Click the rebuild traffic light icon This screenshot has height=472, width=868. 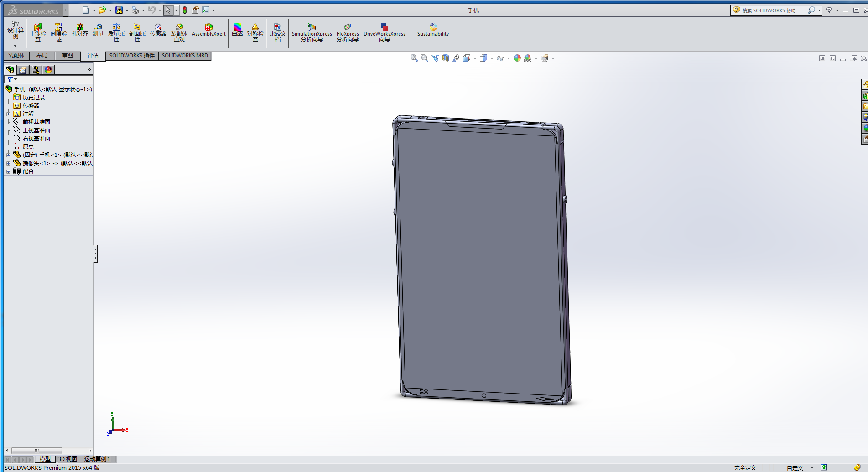pos(185,10)
